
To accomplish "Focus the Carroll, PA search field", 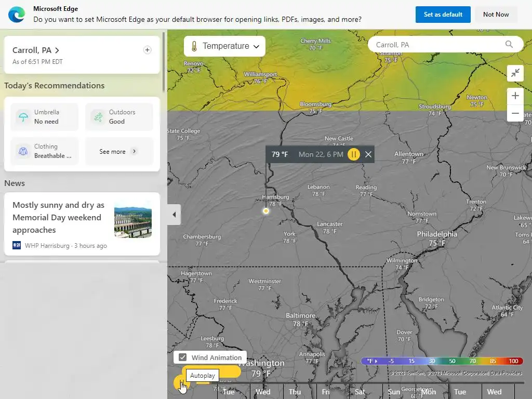I will tap(445, 45).
